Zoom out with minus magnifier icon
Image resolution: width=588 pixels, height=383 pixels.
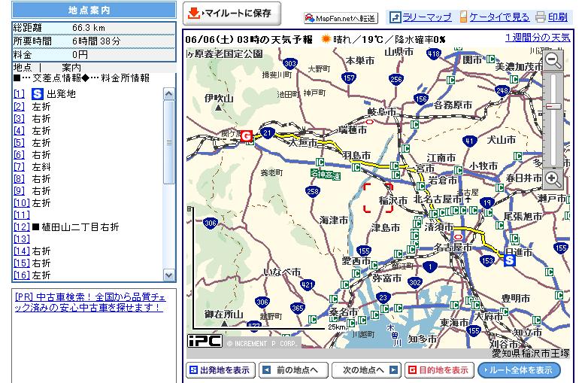553,60
